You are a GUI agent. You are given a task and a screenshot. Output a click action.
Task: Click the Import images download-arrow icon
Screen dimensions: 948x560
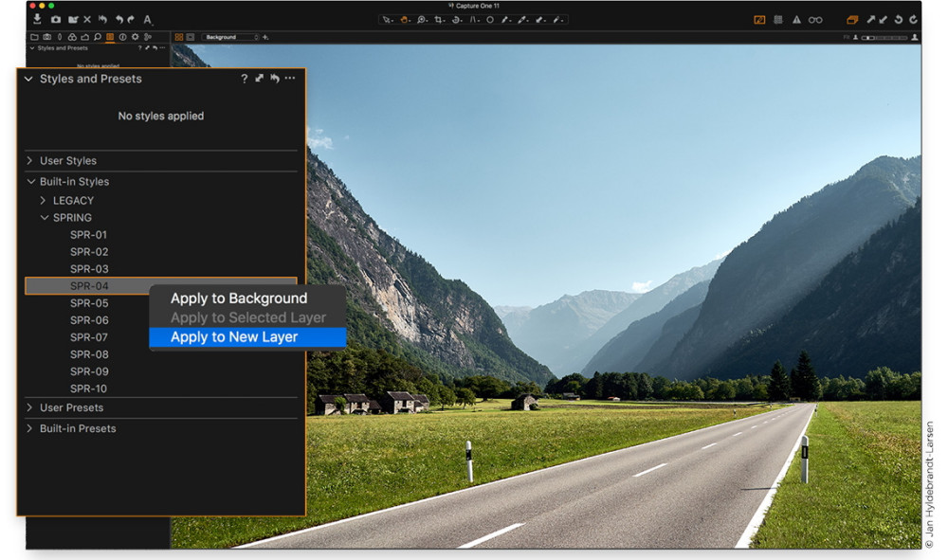tap(38, 19)
